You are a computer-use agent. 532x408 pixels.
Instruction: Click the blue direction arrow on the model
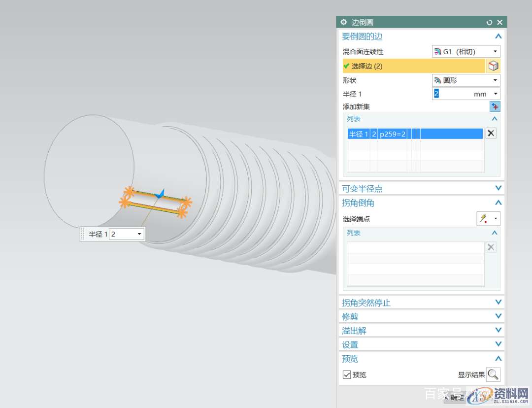point(159,194)
